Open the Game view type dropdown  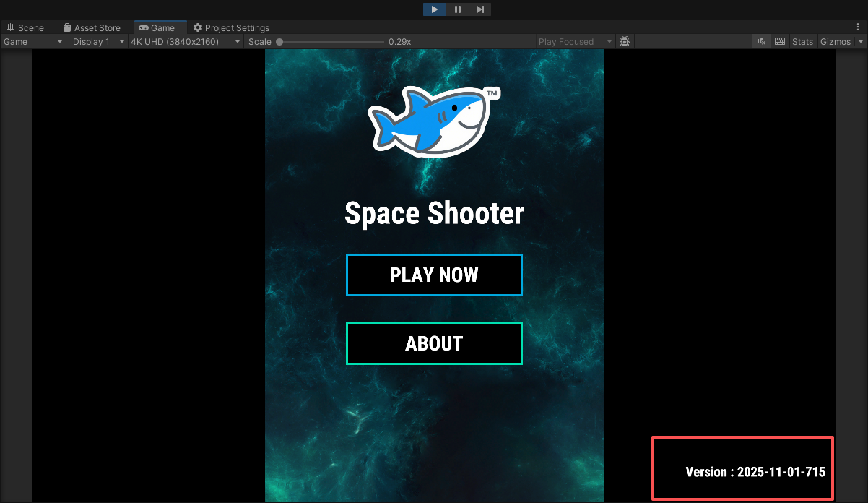pyautogui.click(x=33, y=42)
